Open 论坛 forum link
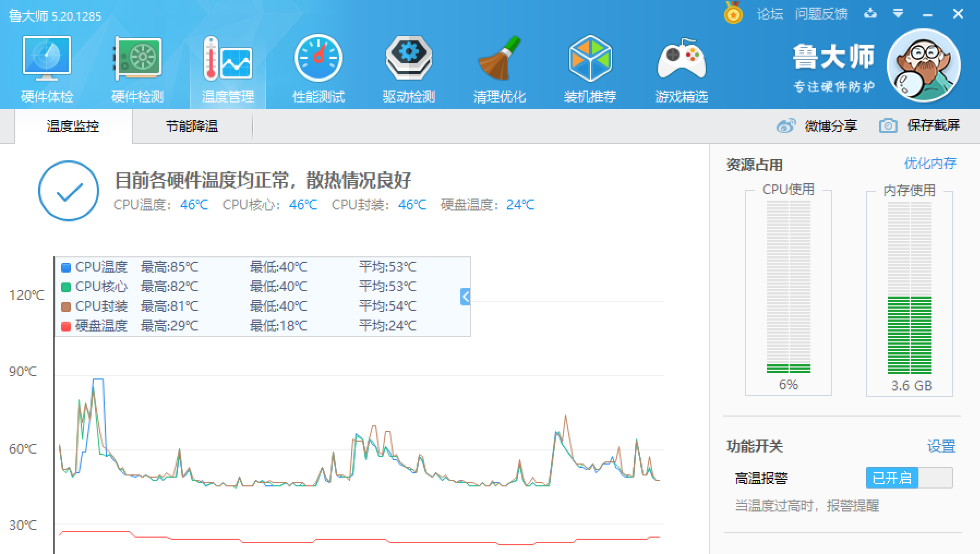980x554 pixels. [x=769, y=14]
